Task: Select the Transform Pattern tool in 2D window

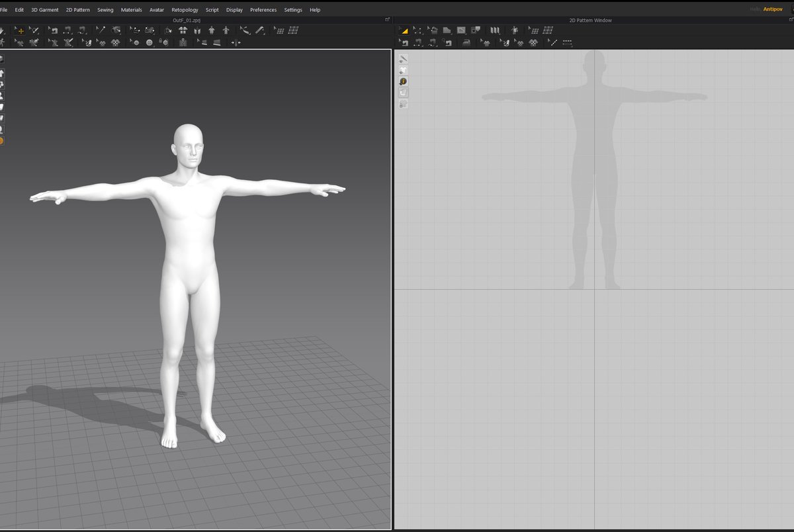Action: point(404,30)
